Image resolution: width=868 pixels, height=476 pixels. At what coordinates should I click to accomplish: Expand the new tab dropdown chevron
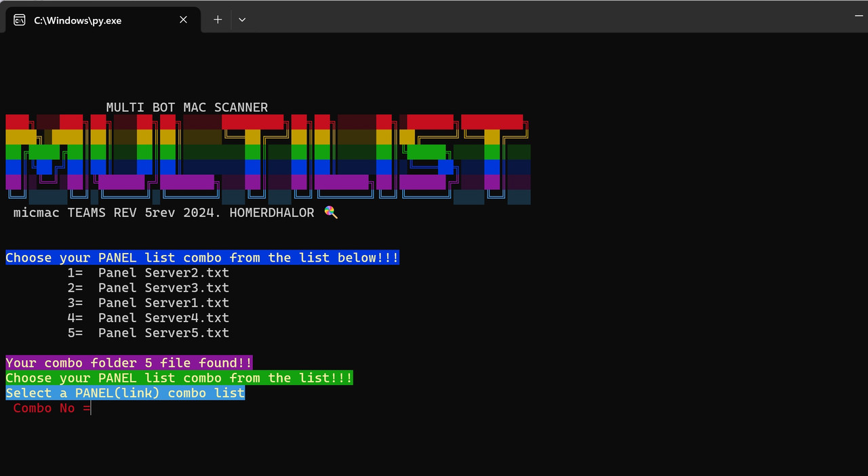tap(242, 20)
